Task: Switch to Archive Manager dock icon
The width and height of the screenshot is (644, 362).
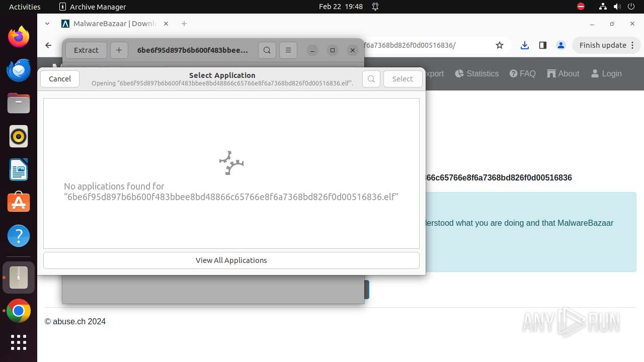Action: [19, 278]
